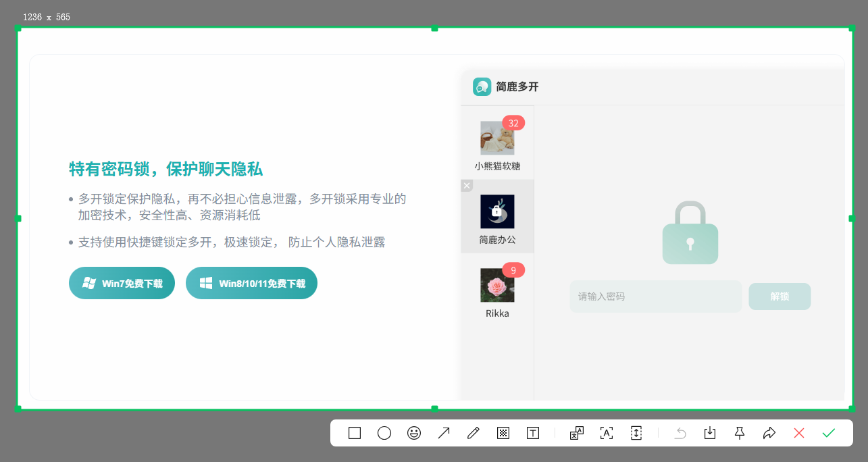The height and width of the screenshot is (462, 868).
Task: Activate the Mosaic blur tool
Action: click(x=503, y=433)
